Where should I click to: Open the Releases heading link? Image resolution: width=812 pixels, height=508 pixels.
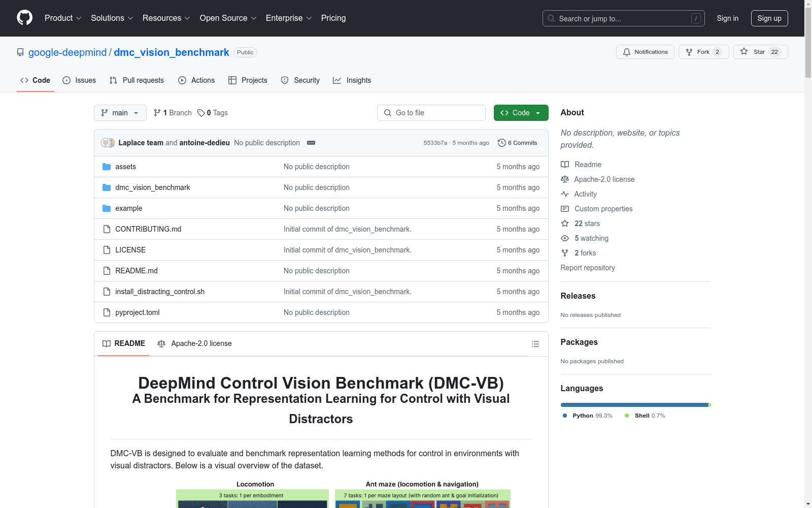[x=578, y=296]
